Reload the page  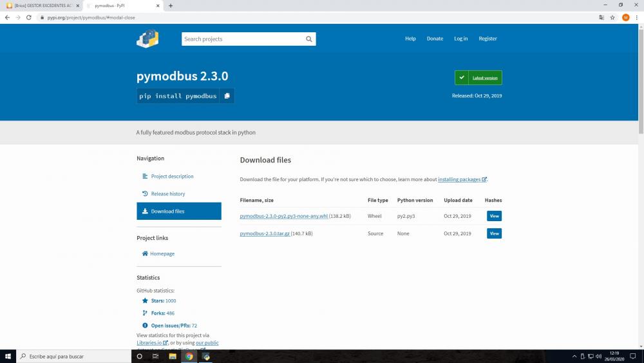pos(29,17)
